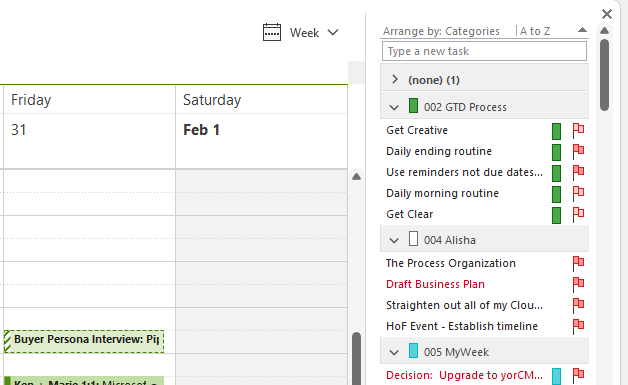This screenshot has width=628, height=385.
Task: Open the Buyer Persona Interview appointment
Action: pyautogui.click(x=84, y=341)
